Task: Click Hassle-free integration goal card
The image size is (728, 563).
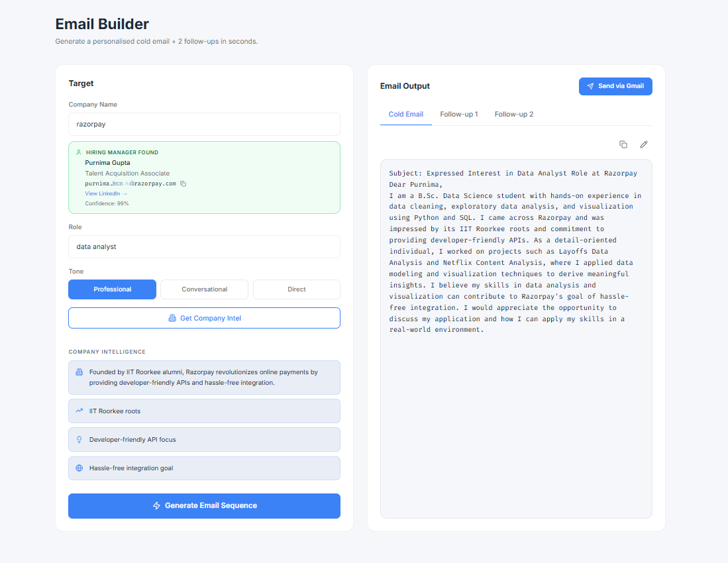Action: (204, 468)
